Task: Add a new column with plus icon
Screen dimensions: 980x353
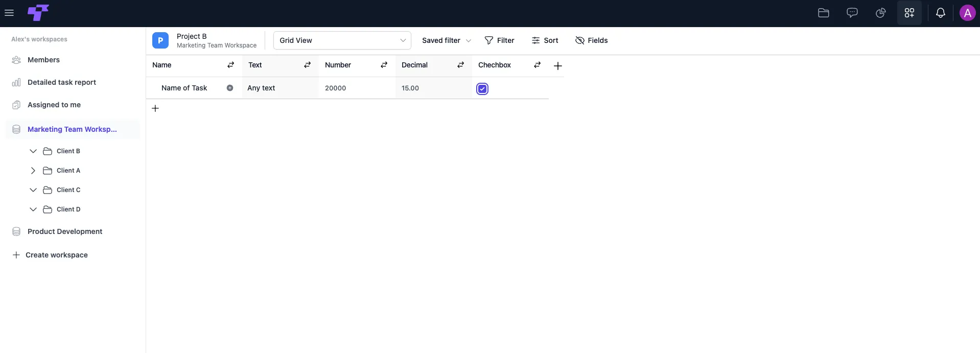Action: click(x=558, y=66)
